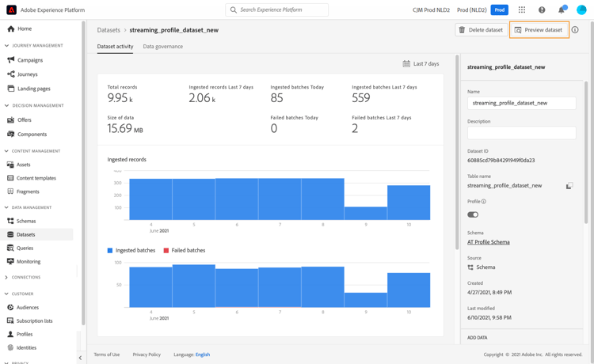
Task: Click the Datasets breadcrumb
Action: [x=109, y=30]
